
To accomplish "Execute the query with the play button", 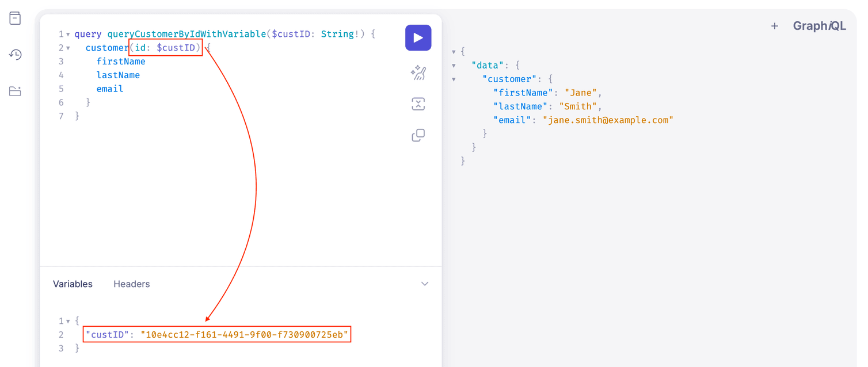I will coord(418,37).
